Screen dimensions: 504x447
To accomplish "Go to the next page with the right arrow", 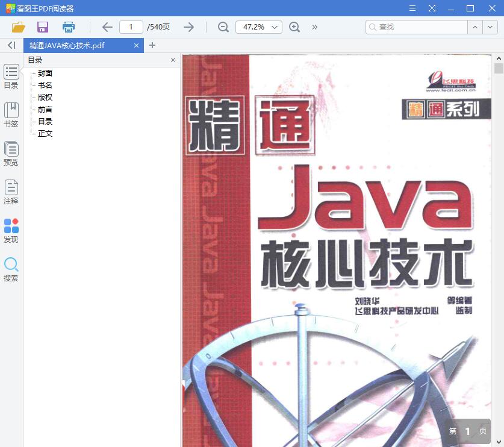I will coord(188,27).
